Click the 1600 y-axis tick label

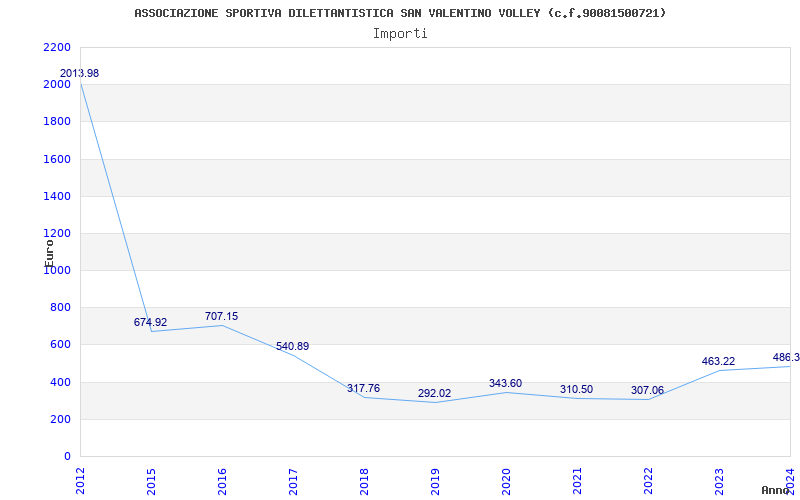pyautogui.click(x=57, y=159)
